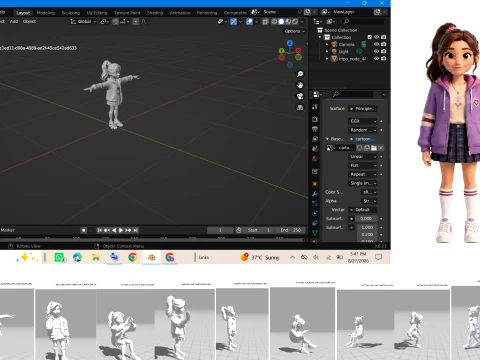480x360 pixels.
Task: Open the Flat projection dropdown
Action: [x=363, y=165]
